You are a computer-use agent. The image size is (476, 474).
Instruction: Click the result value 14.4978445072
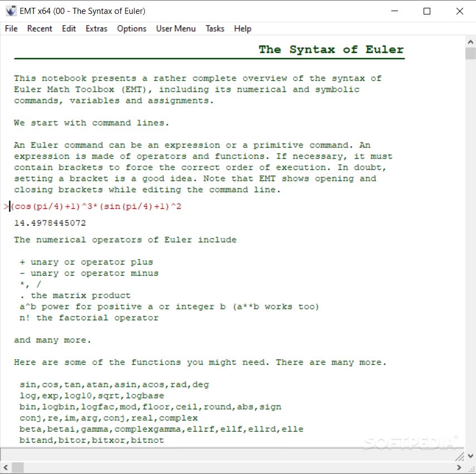(50, 223)
